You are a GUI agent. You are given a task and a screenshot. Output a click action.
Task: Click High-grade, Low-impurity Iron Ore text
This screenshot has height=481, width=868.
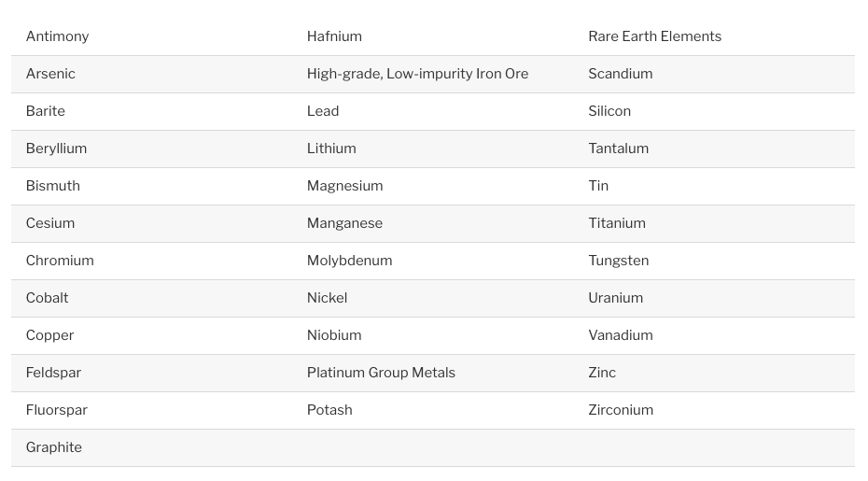418,74
